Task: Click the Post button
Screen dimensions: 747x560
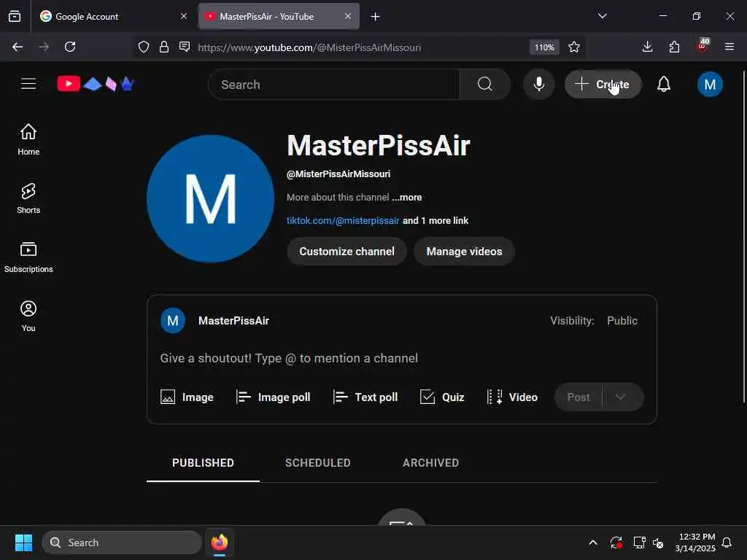Action: point(578,397)
